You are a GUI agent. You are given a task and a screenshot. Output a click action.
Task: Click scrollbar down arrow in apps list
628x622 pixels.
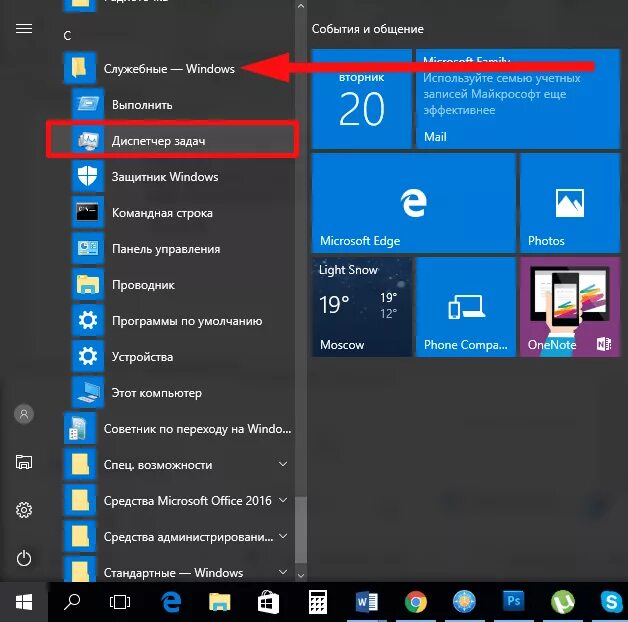(x=301, y=576)
